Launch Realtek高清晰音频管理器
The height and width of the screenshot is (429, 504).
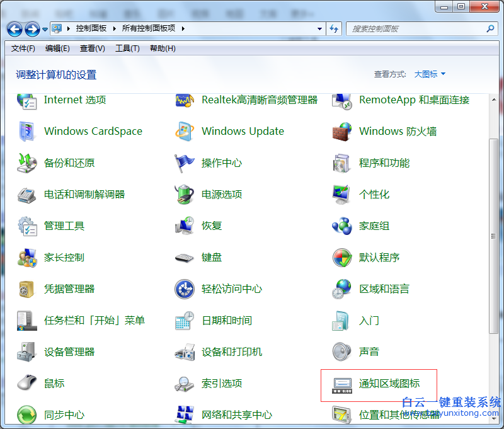(258, 100)
